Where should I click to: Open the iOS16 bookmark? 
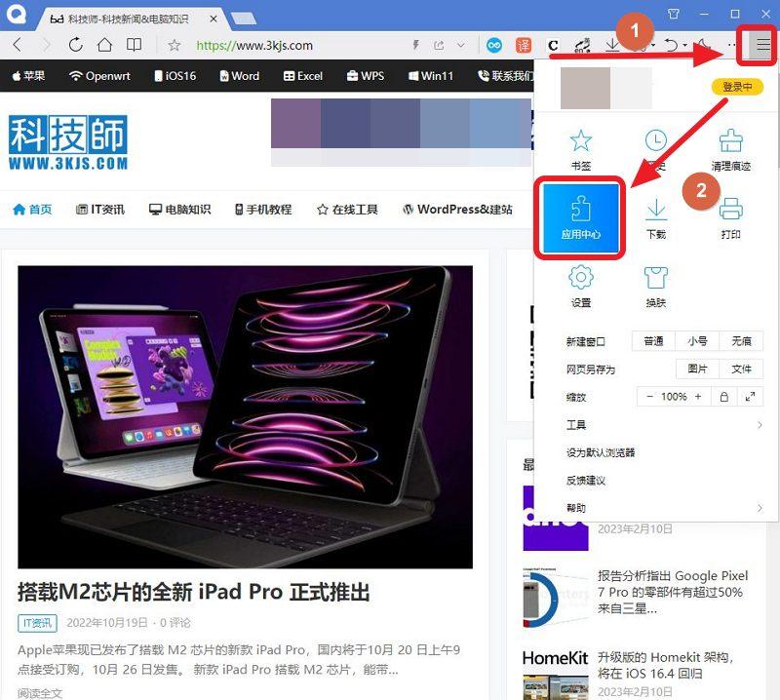point(175,76)
